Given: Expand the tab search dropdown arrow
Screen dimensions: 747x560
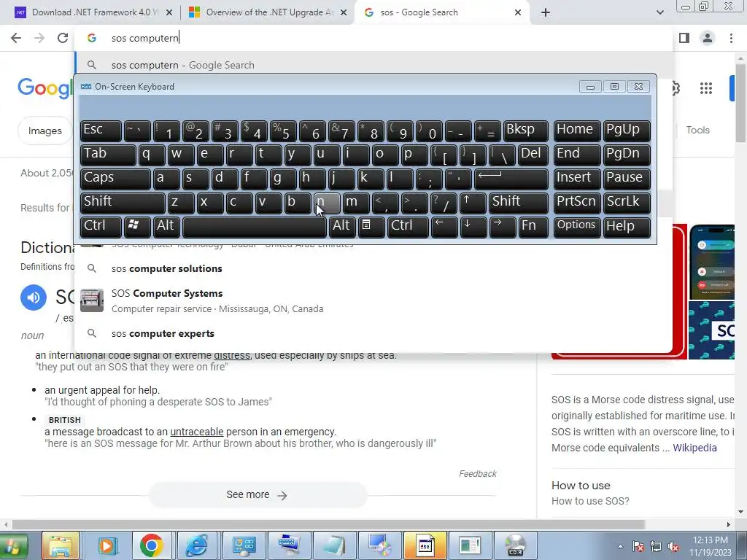Looking at the screenshot, I should (659, 12).
